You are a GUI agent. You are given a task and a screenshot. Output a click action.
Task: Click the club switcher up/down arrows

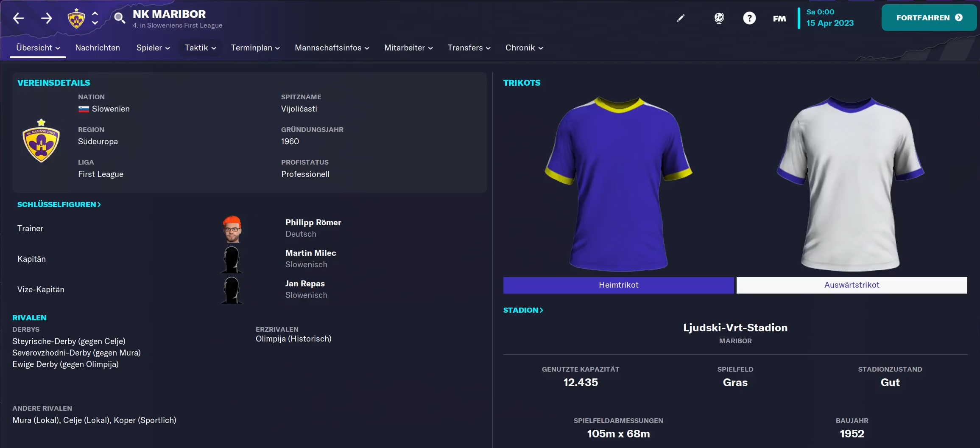click(x=95, y=18)
